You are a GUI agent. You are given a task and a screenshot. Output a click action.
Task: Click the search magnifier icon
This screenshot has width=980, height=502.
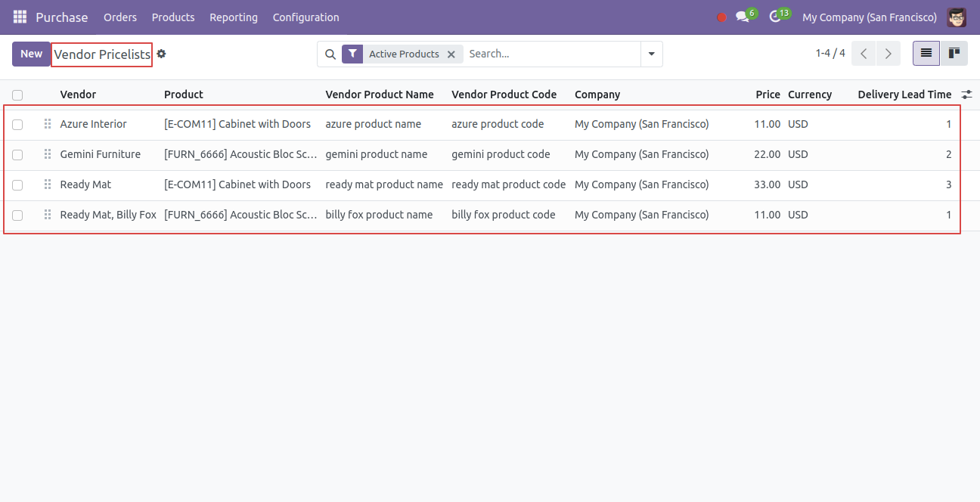coord(330,54)
